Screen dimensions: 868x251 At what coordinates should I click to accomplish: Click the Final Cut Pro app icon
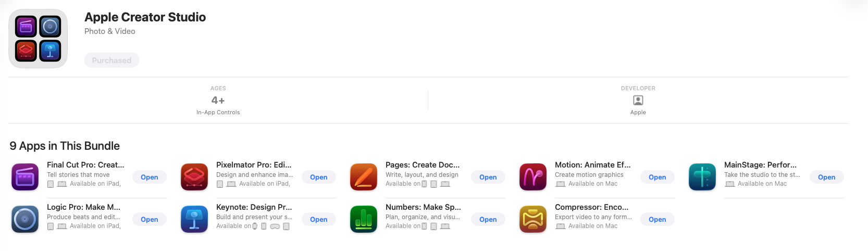coord(25,177)
